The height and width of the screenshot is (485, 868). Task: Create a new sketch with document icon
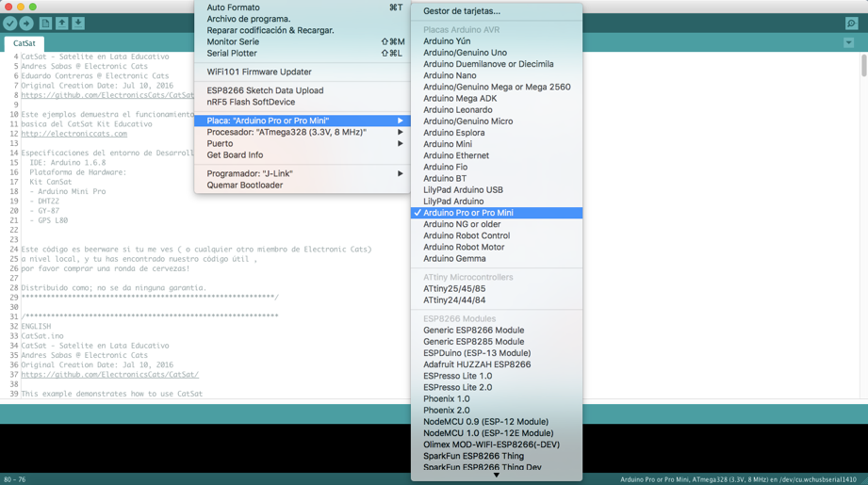click(45, 24)
